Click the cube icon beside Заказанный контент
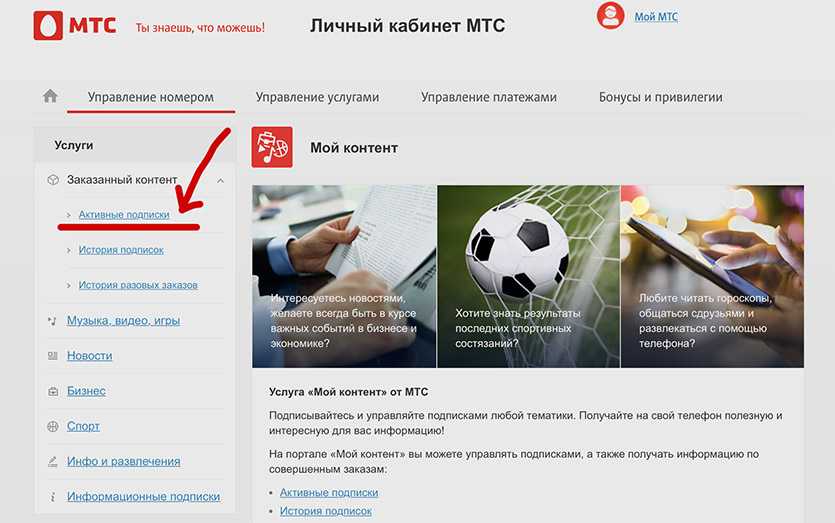This screenshot has width=835, height=523. pos(53,179)
